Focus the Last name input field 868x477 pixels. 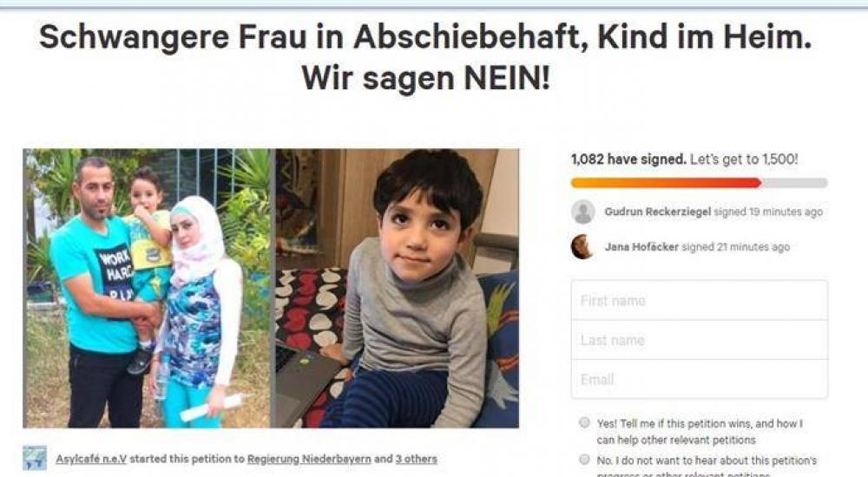click(x=699, y=340)
